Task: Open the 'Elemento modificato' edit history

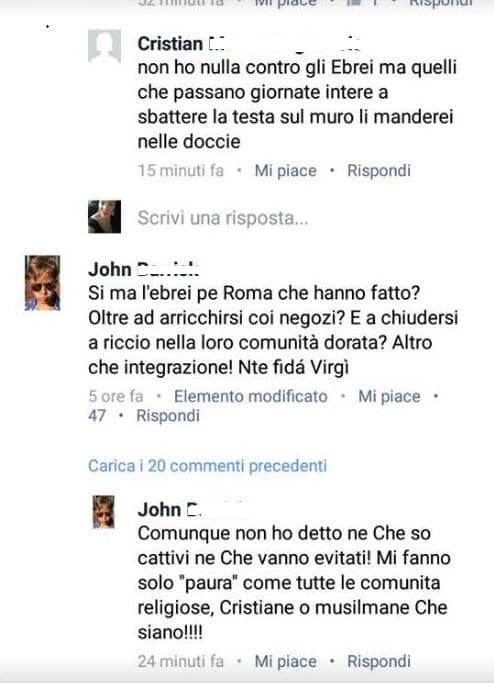Action: click(x=250, y=396)
